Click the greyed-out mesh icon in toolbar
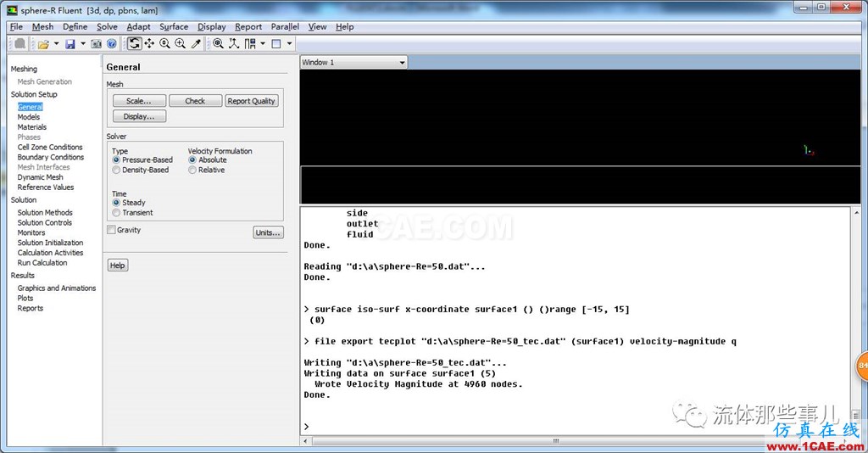The width and height of the screenshot is (868, 453). [x=20, y=43]
